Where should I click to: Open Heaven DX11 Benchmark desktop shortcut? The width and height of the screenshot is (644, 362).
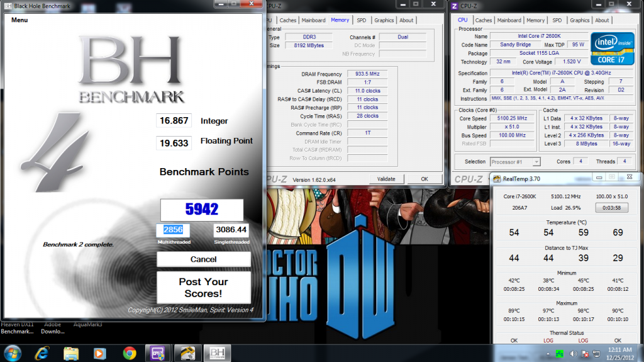click(17, 328)
